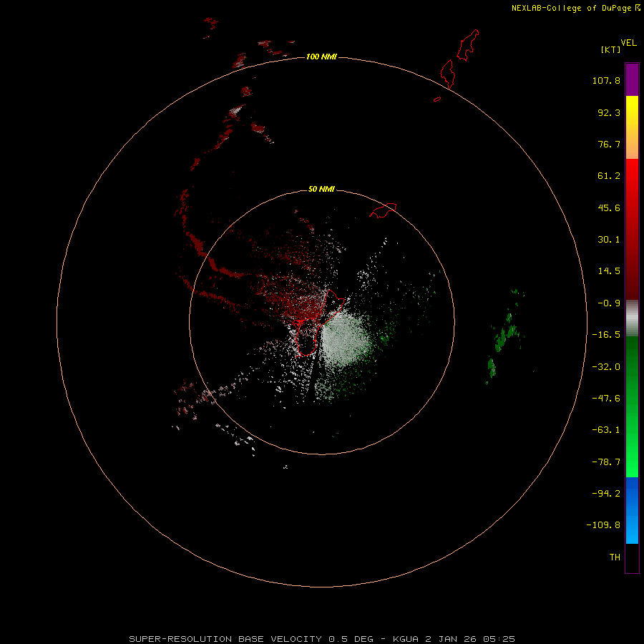Click the [KT] units label
This screenshot has width=644, height=644.
(610, 49)
